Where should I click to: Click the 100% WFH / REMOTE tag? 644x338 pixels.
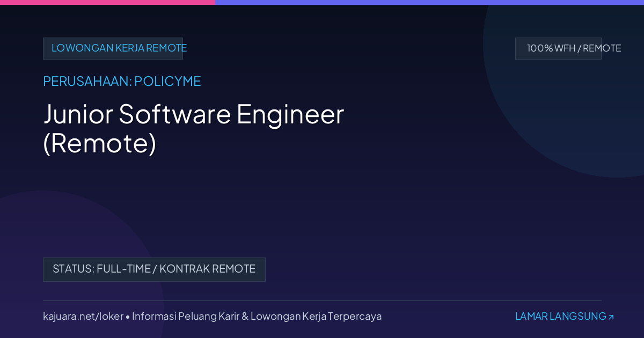pyautogui.click(x=558, y=48)
